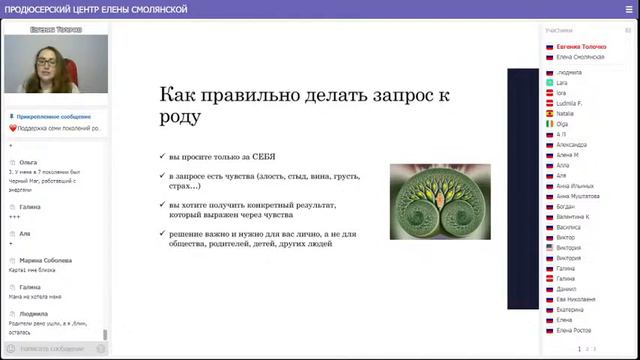Click the flag icon beside Ludmila F.
Image resolution: width=640 pixels, height=360 pixels.
tap(550, 103)
